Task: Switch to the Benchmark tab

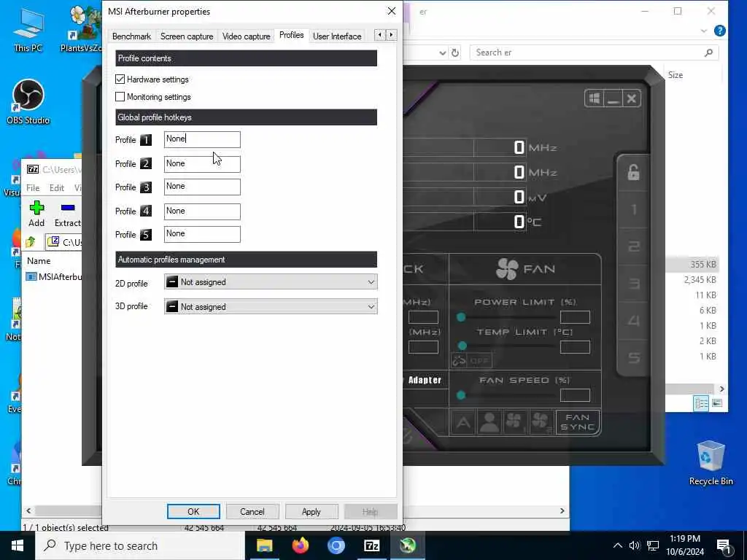Action: [x=131, y=36]
